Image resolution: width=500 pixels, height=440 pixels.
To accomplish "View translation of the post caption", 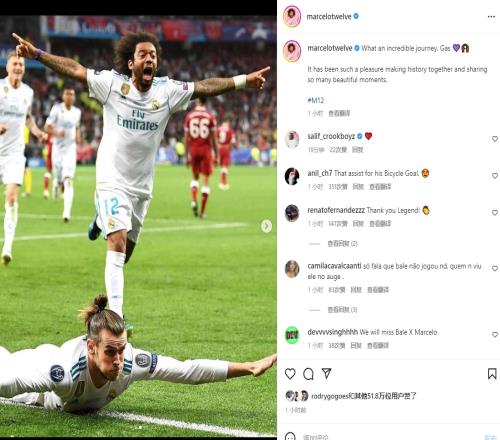I will pos(339,114).
